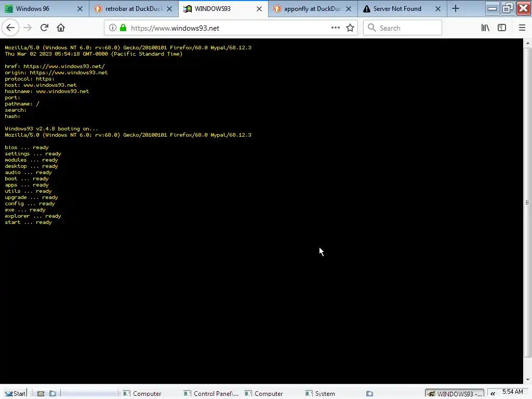The image size is (532, 399).
Task: Bookmark this page with the star
Action: coord(350,28)
